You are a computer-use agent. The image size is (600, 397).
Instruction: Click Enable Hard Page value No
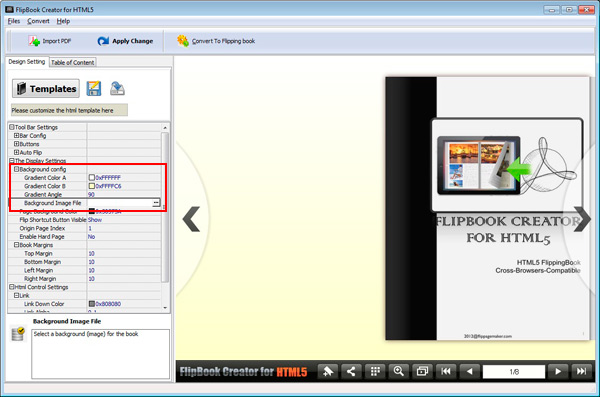(x=91, y=237)
